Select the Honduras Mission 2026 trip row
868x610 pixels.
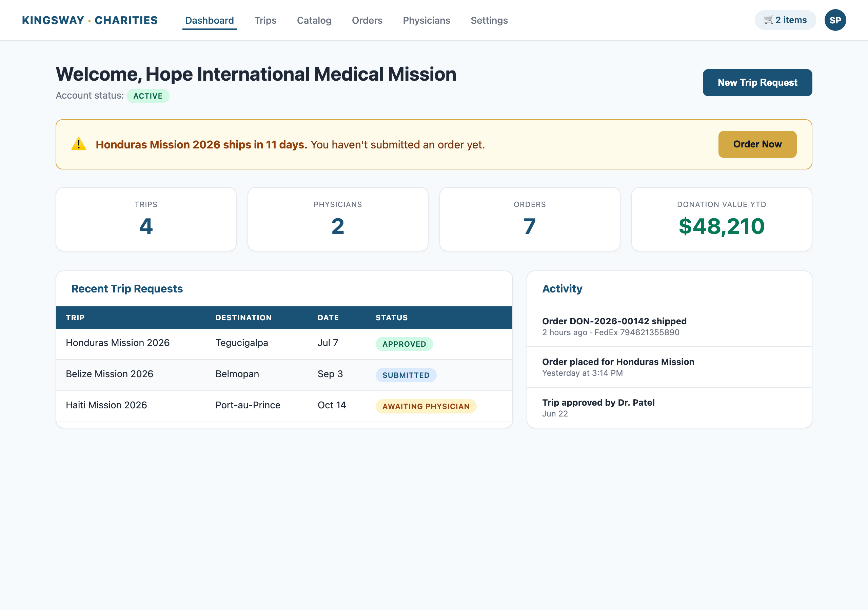(284, 344)
